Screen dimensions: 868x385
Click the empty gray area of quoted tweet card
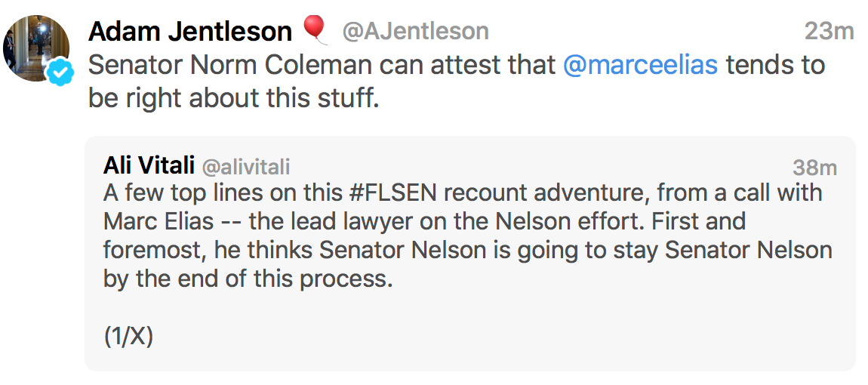(528, 332)
